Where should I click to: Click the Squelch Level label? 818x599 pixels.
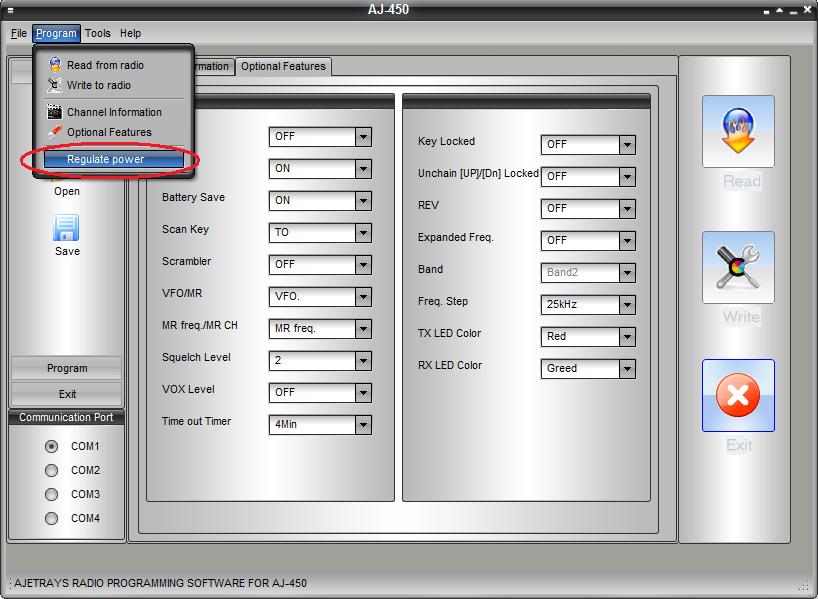[x=196, y=357]
